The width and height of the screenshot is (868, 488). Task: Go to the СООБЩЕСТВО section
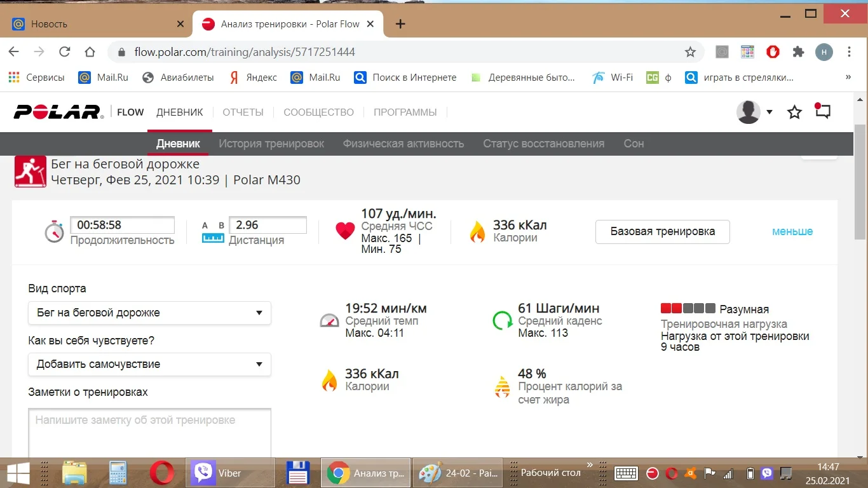pos(318,112)
